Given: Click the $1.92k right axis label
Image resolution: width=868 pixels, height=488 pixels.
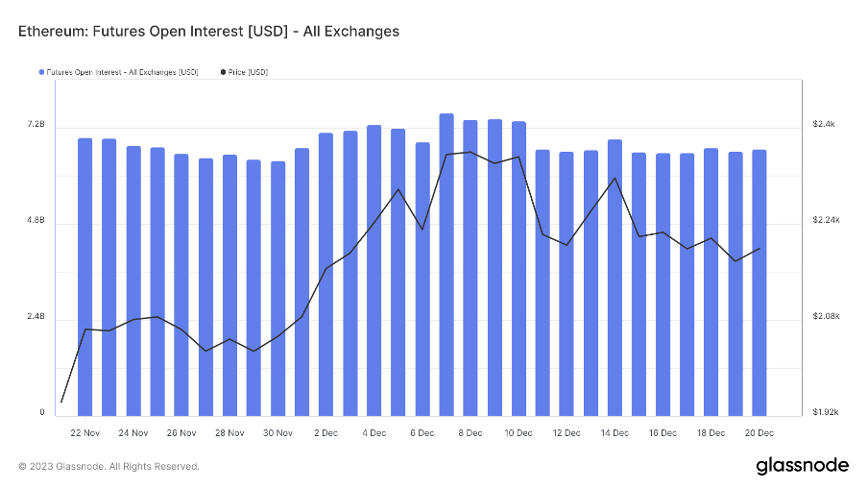Looking at the screenshot, I should (826, 413).
